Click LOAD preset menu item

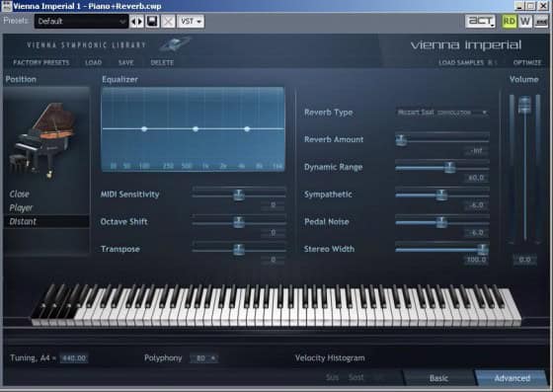[94, 63]
